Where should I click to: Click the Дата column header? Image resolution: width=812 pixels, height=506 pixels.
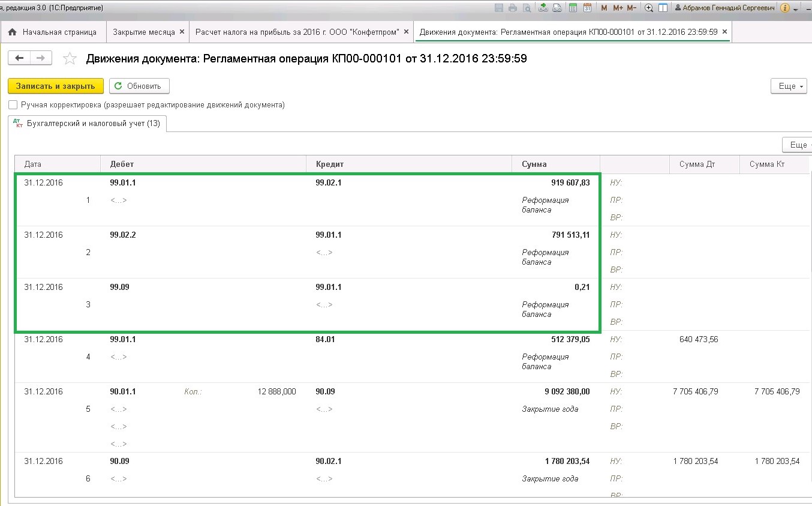point(58,164)
